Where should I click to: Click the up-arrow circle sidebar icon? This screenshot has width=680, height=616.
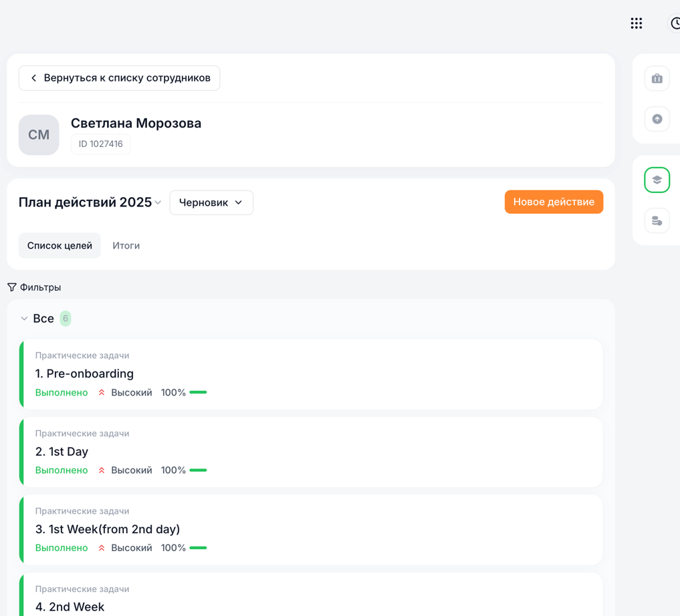pos(657,119)
